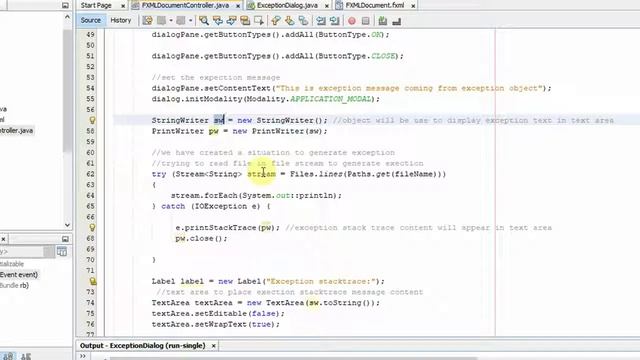
Task: Close the FXMLDocument.fxml tab
Action: coord(413,6)
